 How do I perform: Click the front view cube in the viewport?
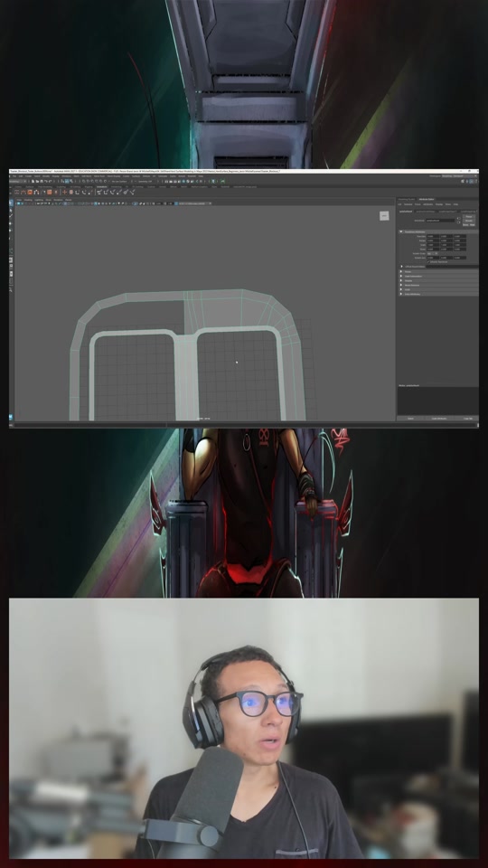coord(384,216)
